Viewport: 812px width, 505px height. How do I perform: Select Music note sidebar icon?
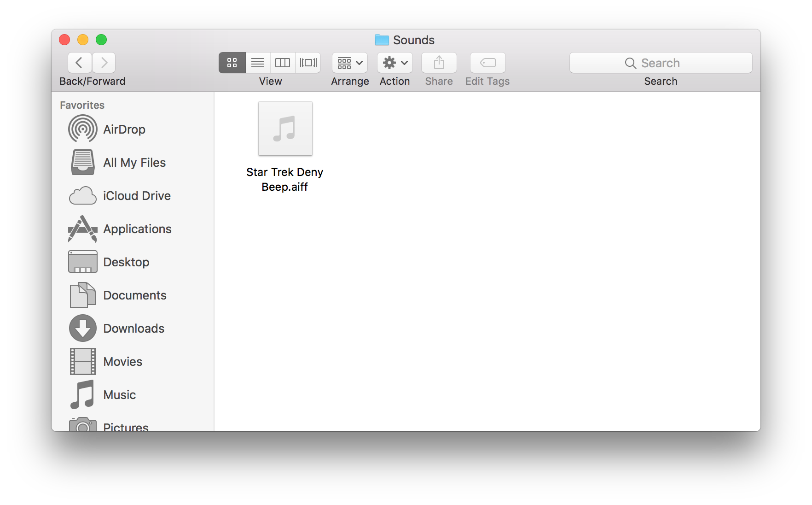pos(83,394)
